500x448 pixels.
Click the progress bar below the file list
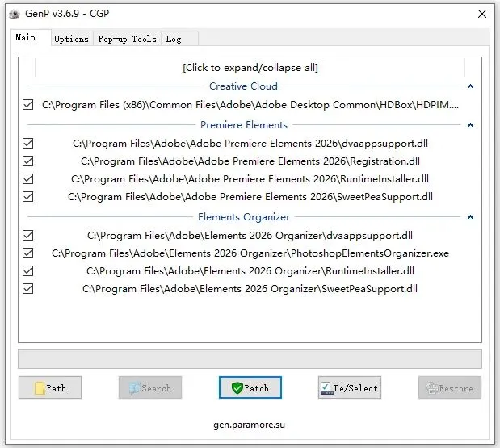point(250,358)
